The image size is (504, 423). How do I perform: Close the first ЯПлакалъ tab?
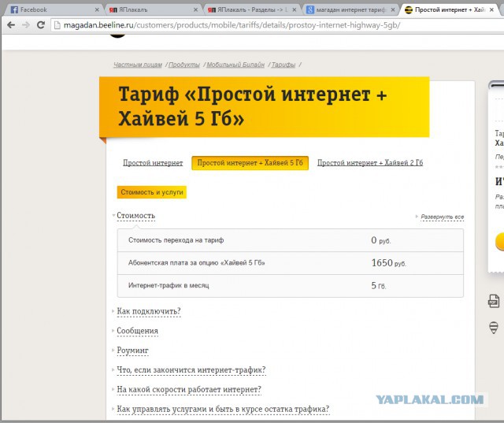pos(195,10)
